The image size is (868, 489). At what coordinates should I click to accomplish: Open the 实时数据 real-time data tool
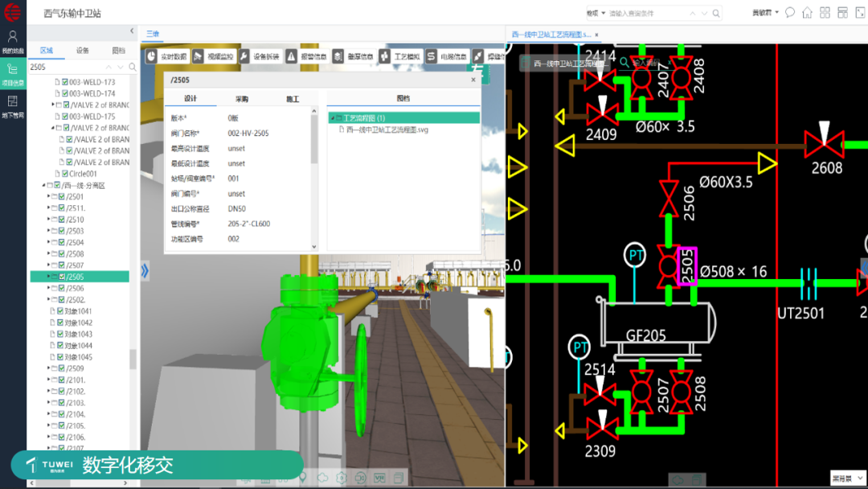pyautogui.click(x=166, y=57)
